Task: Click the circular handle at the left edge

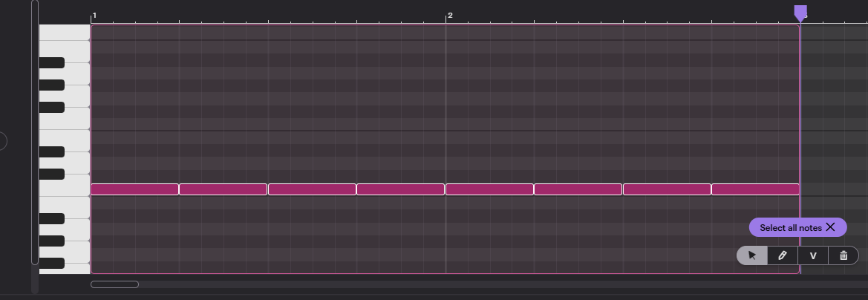Action: coord(2,140)
